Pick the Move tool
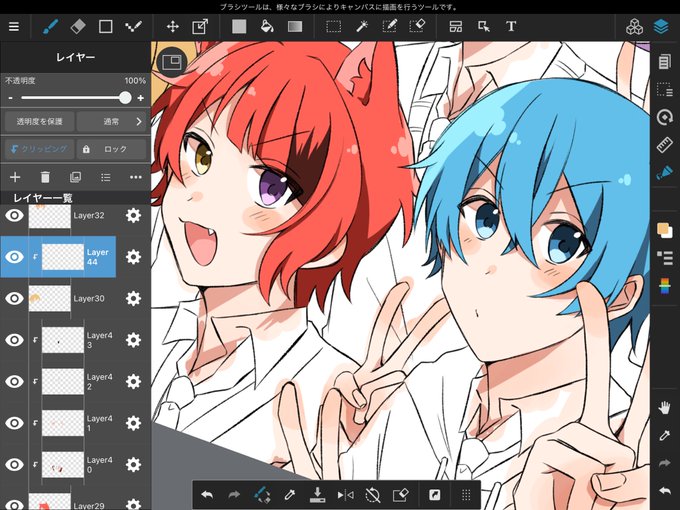The image size is (680, 510). [x=173, y=27]
